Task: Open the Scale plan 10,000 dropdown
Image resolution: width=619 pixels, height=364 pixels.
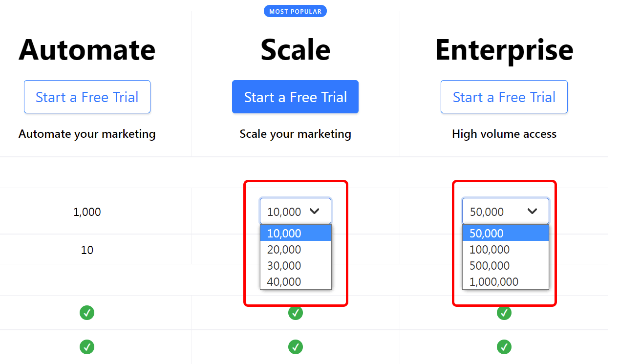Action: coord(295,211)
